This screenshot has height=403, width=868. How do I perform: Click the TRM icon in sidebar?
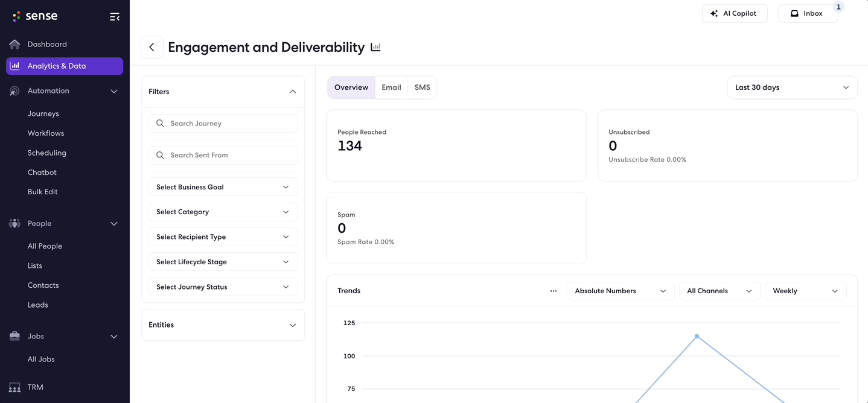[x=15, y=387]
